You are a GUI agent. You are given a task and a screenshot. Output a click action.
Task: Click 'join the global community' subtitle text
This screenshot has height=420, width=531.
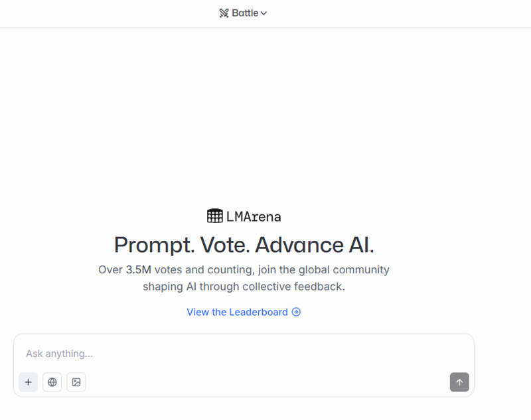(324, 270)
